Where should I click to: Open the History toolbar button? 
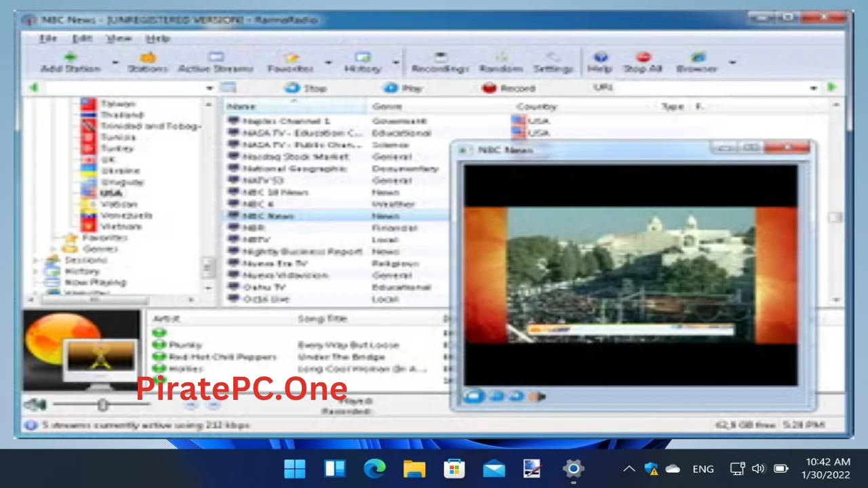pos(363,62)
